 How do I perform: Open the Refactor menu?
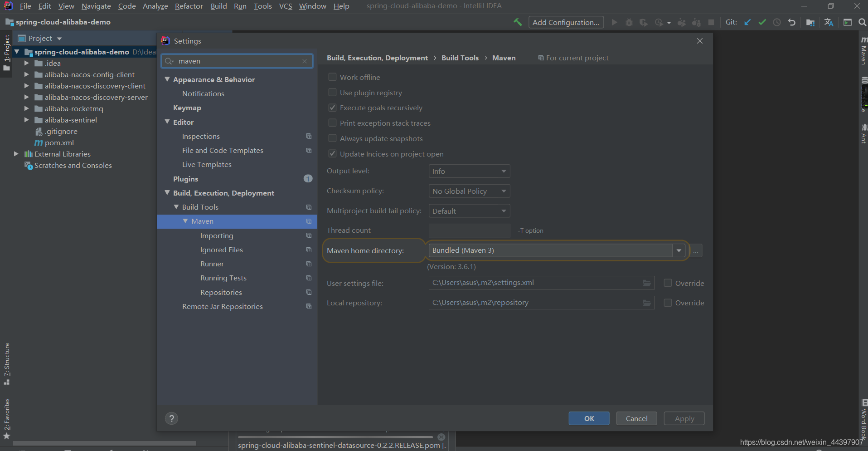click(x=189, y=6)
